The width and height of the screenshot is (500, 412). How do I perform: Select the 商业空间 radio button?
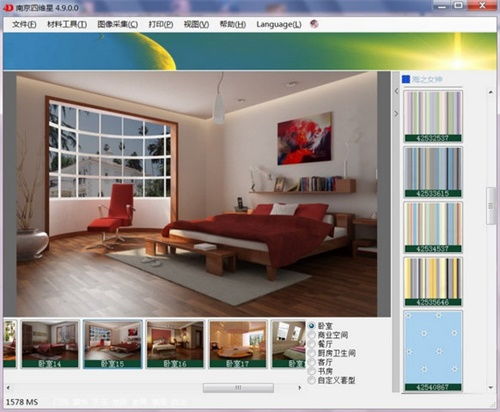[311, 335]
